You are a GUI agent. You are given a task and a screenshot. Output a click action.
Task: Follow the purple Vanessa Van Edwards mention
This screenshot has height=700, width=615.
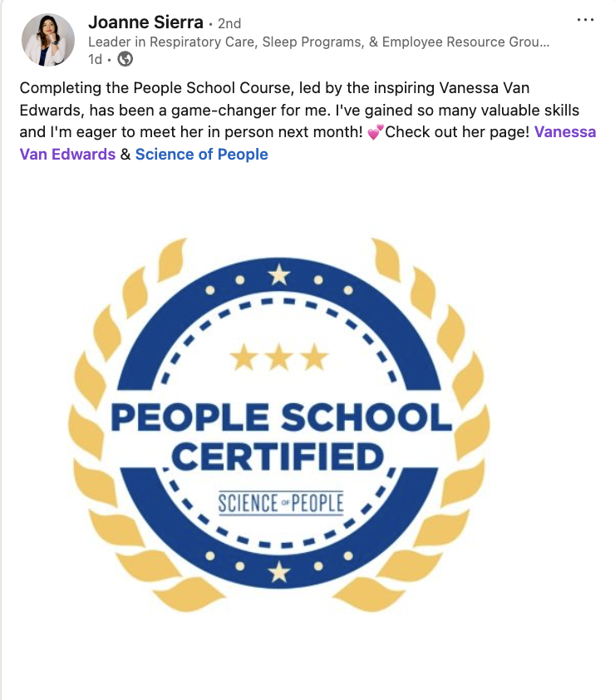(565, 132)
